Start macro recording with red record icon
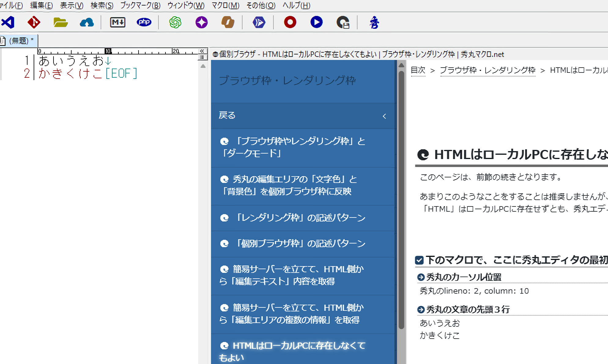The width and height of the screenshot is (608, 364). click(x=290, y=22)
